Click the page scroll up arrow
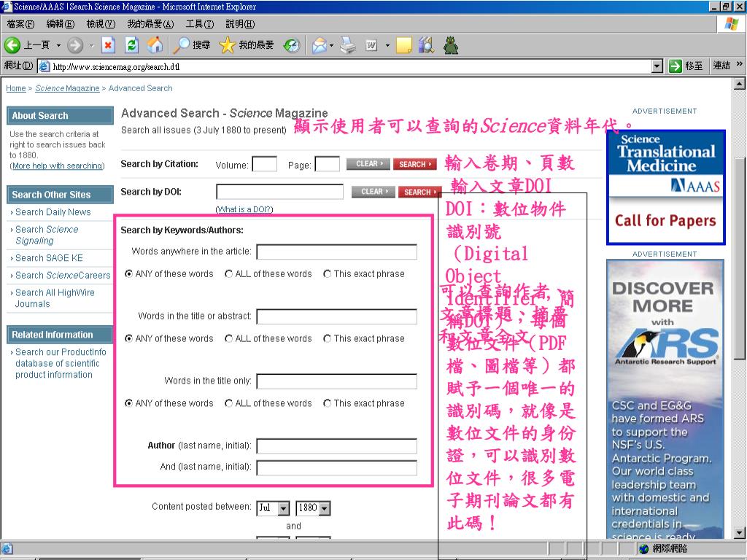This screenshot has height=560, width=747. pyautogui.click(x=739, y=84)
